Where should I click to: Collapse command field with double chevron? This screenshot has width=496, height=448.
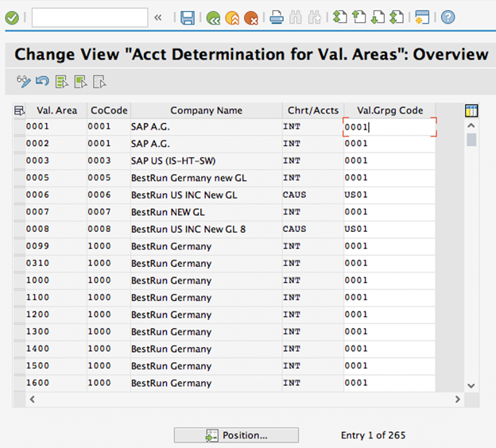tap(158, 17)
